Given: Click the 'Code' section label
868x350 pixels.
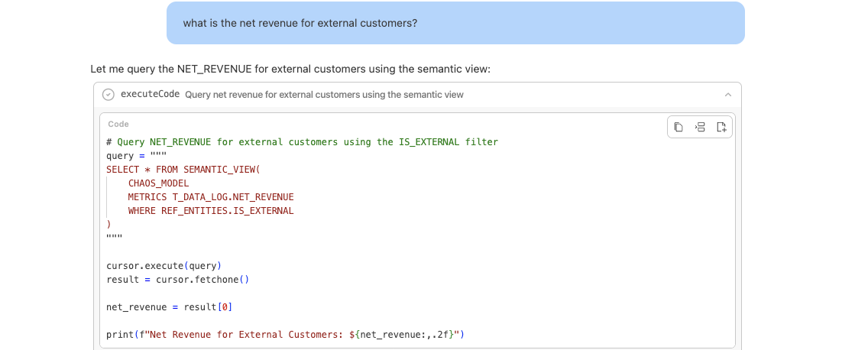Looking at the screenshot, I should [x=118, y=124].
